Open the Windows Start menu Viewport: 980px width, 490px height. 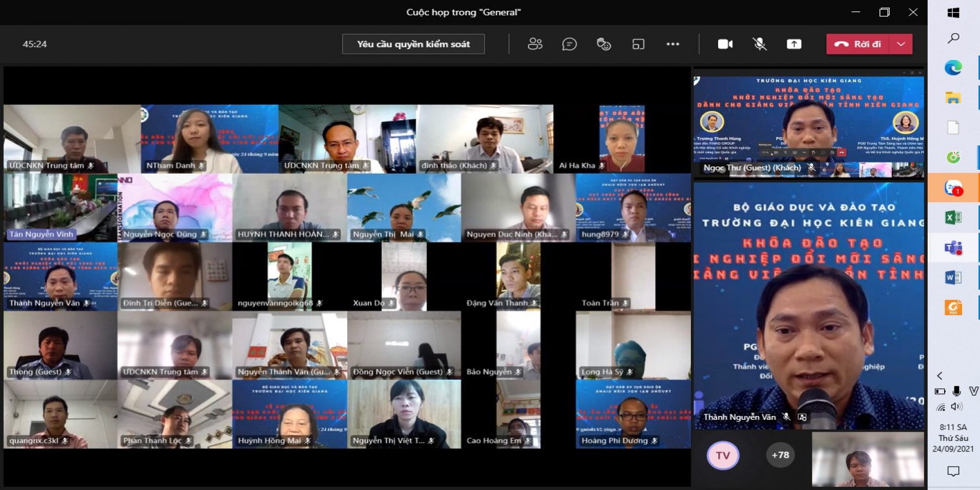(x=953, y=13)
